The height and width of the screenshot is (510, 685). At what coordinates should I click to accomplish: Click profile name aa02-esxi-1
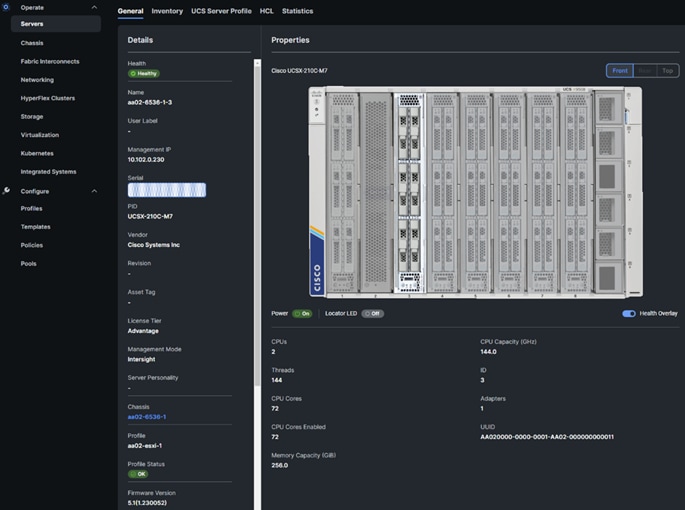point(145,445)
